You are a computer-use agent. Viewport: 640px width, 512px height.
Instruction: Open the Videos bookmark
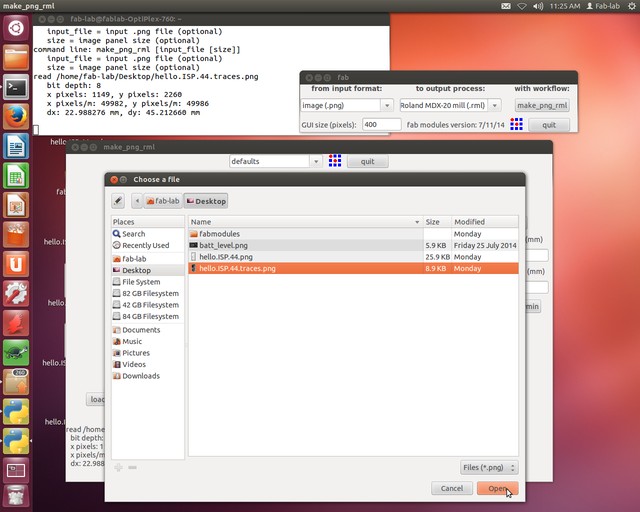(147, 364)
